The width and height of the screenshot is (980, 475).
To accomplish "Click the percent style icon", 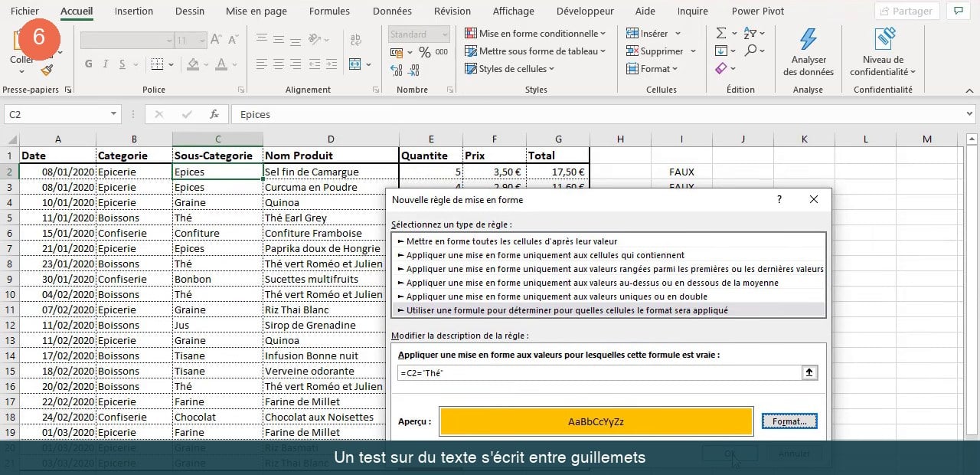I will coord(424,52).
